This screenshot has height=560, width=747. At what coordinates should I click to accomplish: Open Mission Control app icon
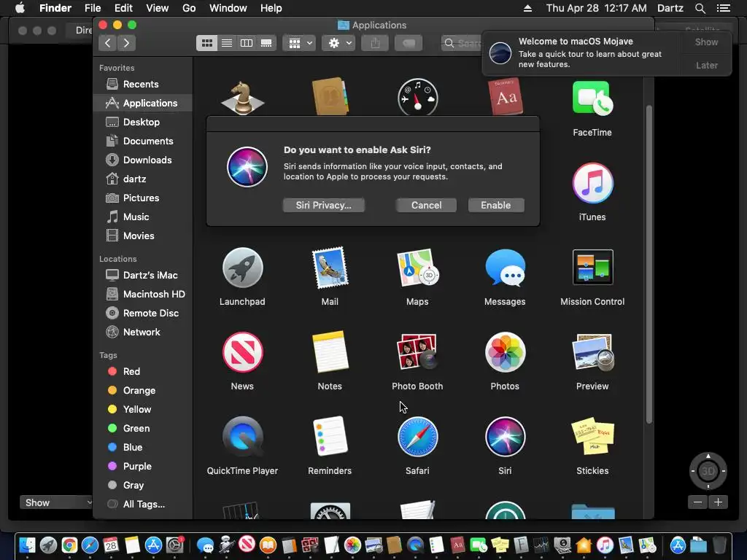coord(592,267)
